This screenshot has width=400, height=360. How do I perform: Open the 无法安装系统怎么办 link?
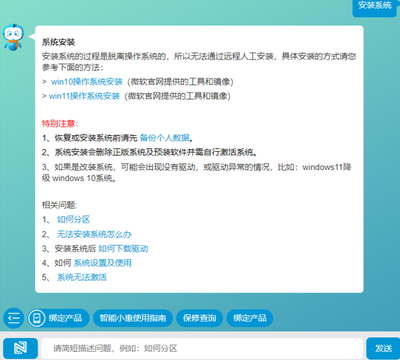[94, 234]
